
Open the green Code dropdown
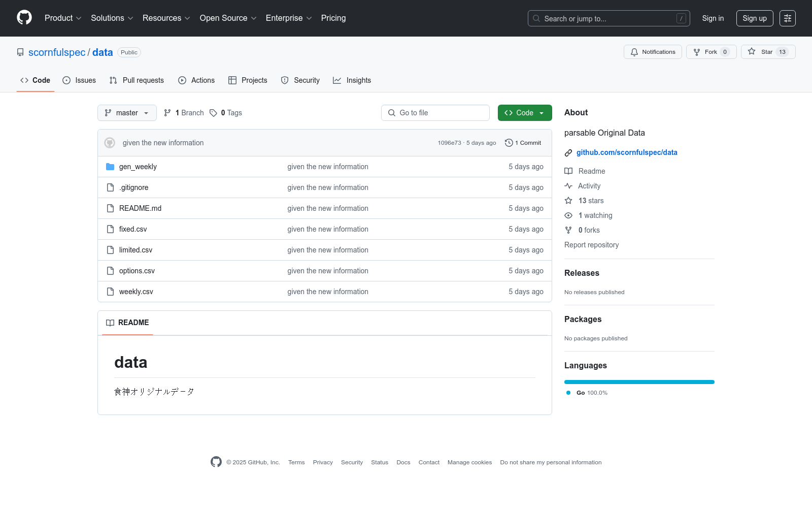[x=525, y=113]
